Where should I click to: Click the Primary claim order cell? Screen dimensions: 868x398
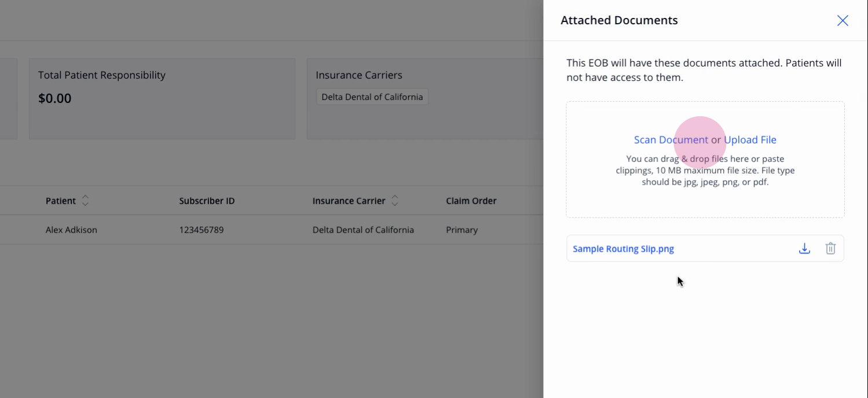point(462,230)
